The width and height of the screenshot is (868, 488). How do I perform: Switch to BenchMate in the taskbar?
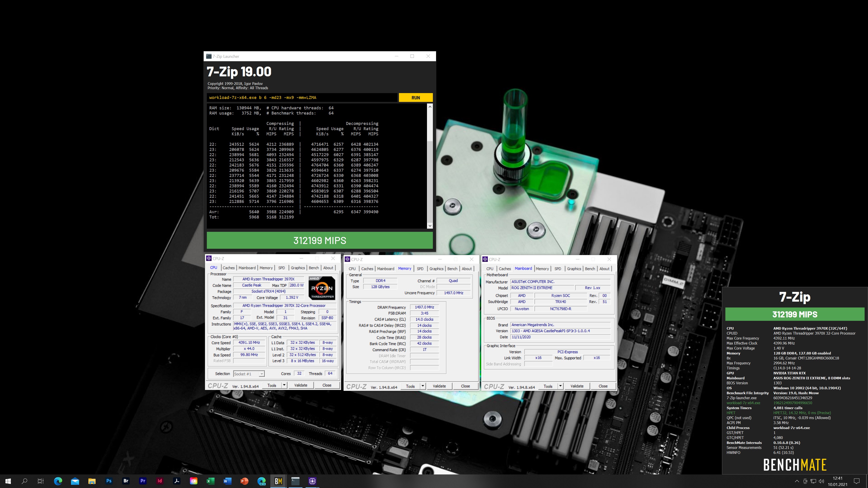tap(278, 481)
